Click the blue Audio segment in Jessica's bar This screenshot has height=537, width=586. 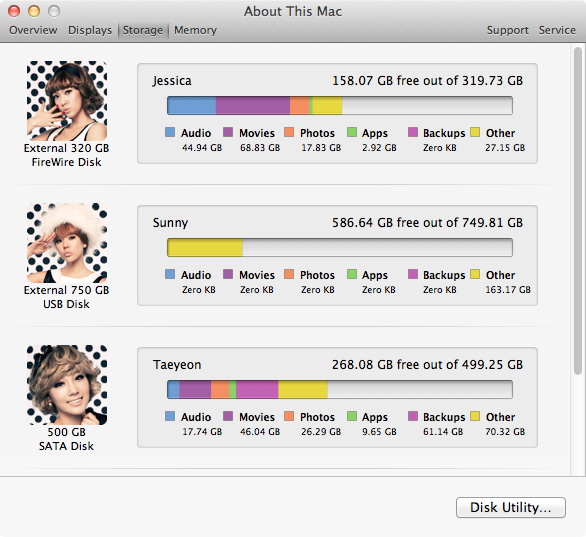pyautogui.click(x=192, y=105)
